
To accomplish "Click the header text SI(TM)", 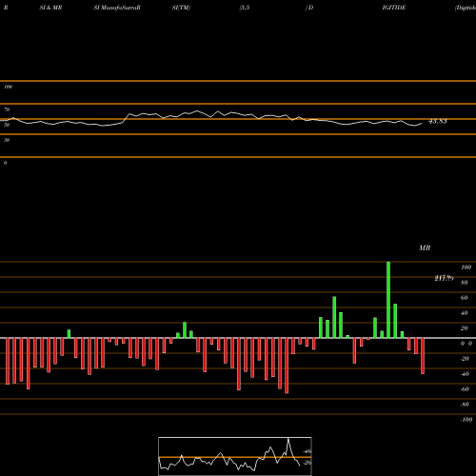I will [x=181, y=8].
